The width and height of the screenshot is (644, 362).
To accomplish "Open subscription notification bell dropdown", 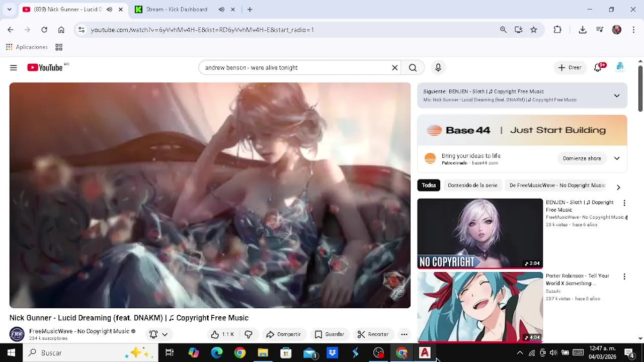I will click(x=158, y=334).
